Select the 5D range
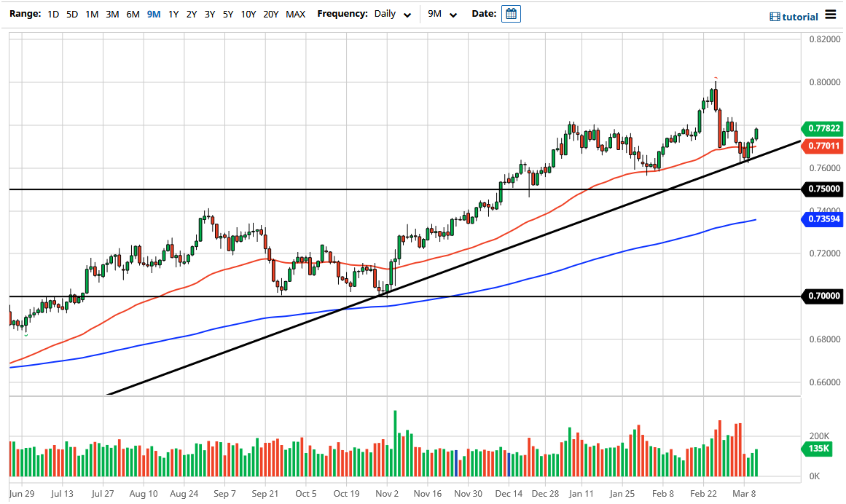846x504 pixels. click(x=72, y=13)
